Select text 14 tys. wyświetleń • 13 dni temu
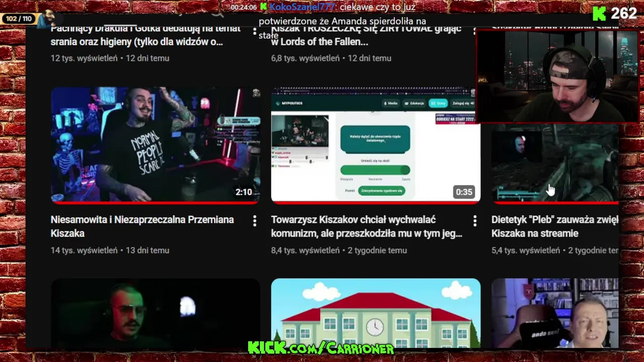Viewport: 644px width, 362px height. (110, 250)
